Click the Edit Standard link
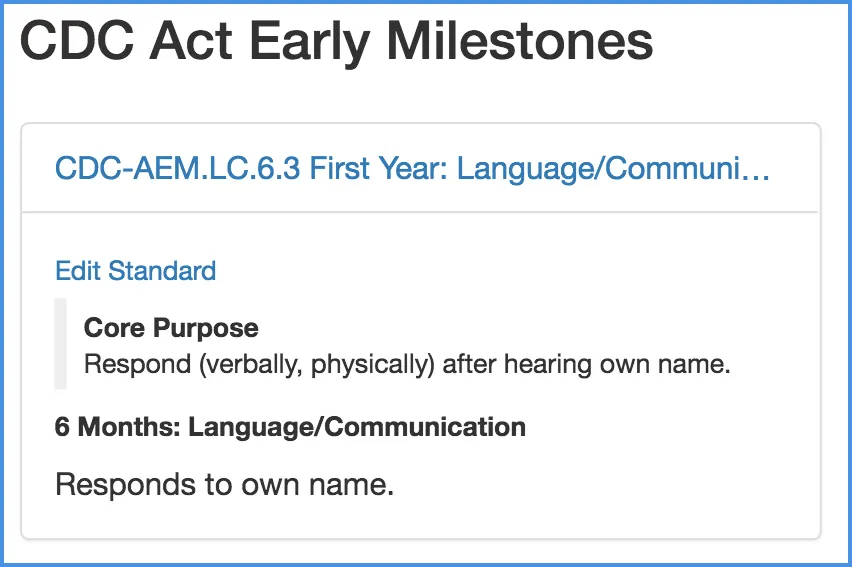852x567 pixels. (135, 271)
